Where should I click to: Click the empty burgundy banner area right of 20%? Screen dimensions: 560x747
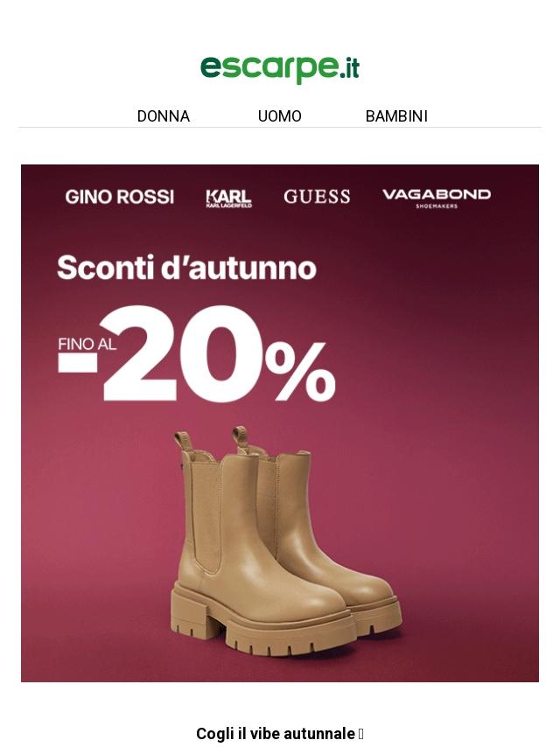point(434,353)
